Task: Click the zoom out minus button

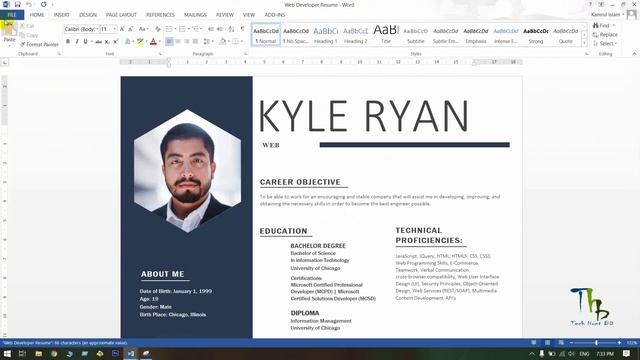Action: point(571,343)
